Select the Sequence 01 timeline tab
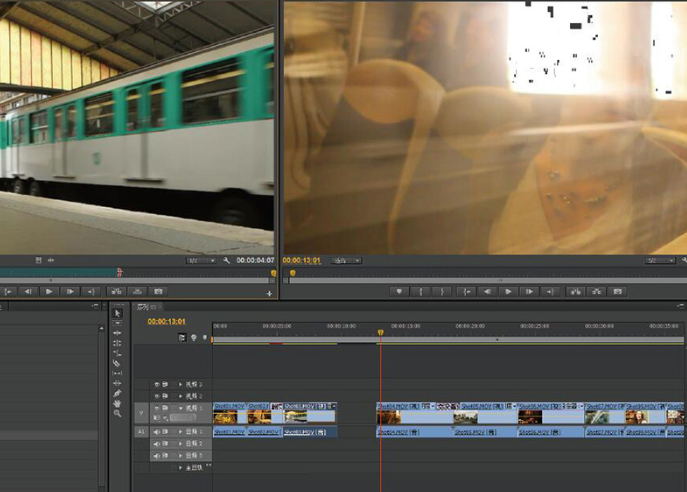The height and width of the screenshot is (492, 687). [x=147, y=307]
